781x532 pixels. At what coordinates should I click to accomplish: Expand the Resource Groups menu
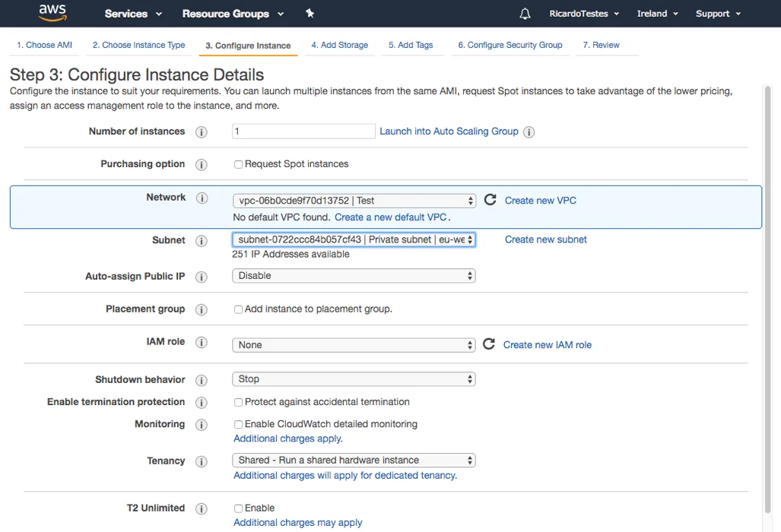[x=233, y=14]
